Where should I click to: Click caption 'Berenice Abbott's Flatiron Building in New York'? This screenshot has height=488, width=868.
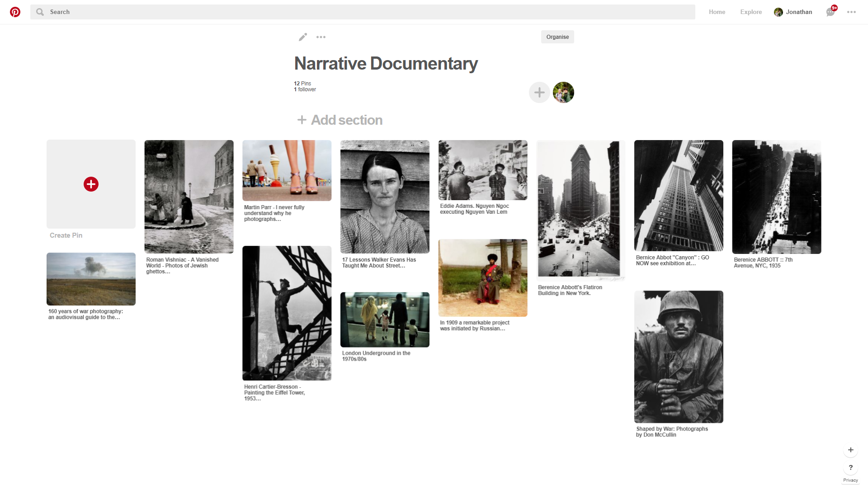click(x=570, y=290)
